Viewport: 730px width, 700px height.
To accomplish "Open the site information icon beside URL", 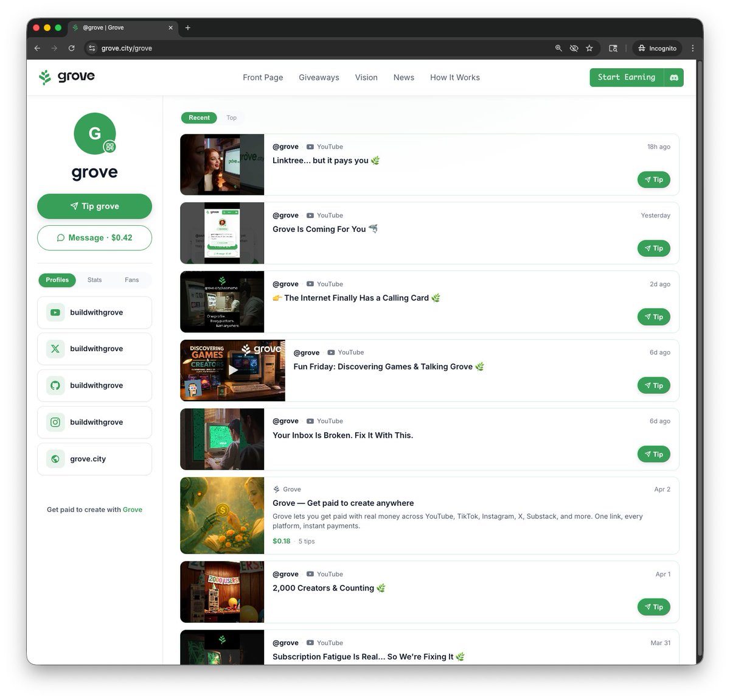I will click(92, 48).
